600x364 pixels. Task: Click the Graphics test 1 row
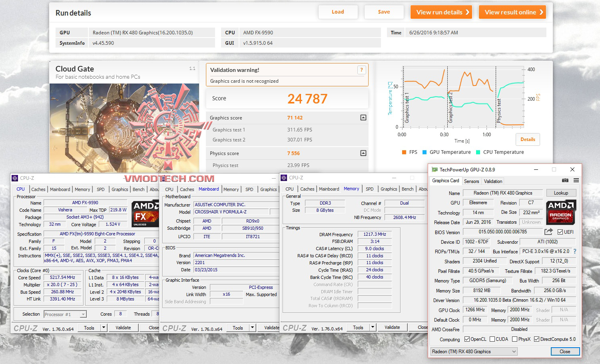287,130
